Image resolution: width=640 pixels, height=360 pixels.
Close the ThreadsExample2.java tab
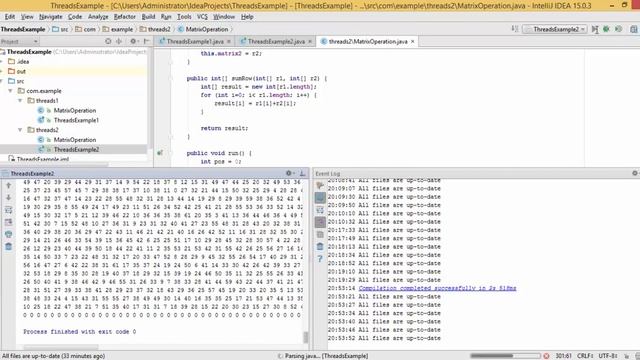coord(310,42)
